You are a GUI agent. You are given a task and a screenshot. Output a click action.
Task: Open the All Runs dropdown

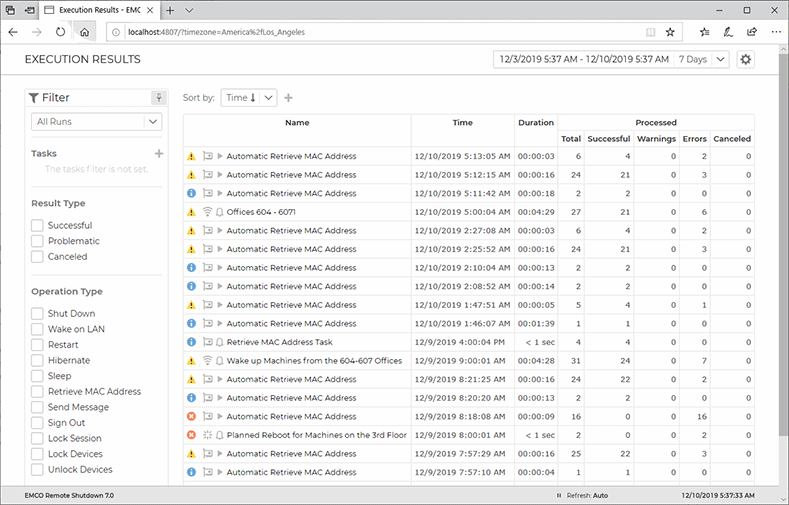[96, 122]
